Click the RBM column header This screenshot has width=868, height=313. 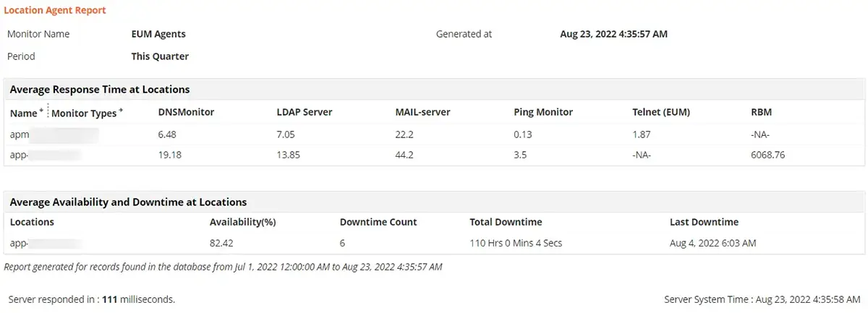pyautogui.click(x=762, y=112)
